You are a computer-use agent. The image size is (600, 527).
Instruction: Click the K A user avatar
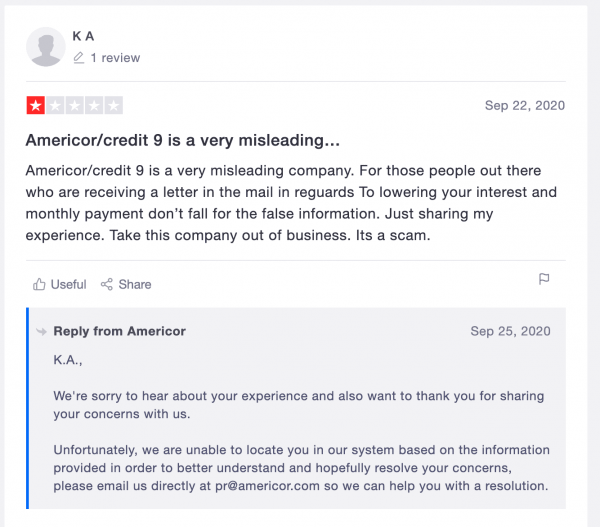point(46,47)
